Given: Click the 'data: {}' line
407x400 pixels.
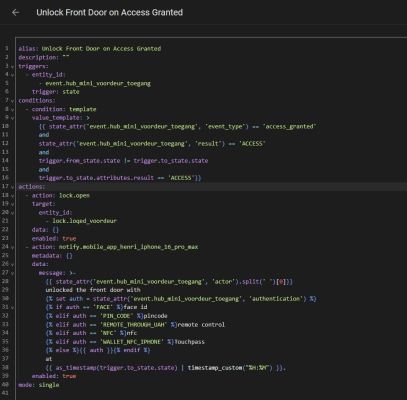Looking at the screenshot, I should click(x=45, y=230).
